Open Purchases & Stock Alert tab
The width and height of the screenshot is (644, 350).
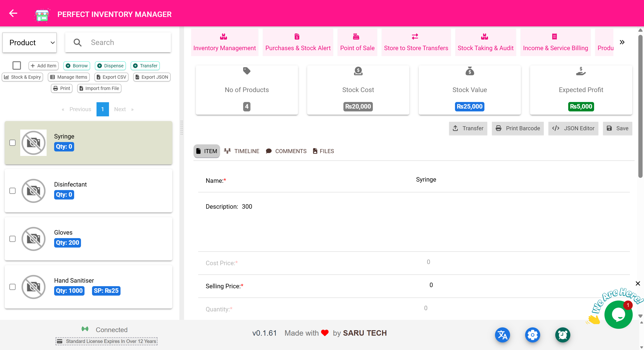[298, 42]
